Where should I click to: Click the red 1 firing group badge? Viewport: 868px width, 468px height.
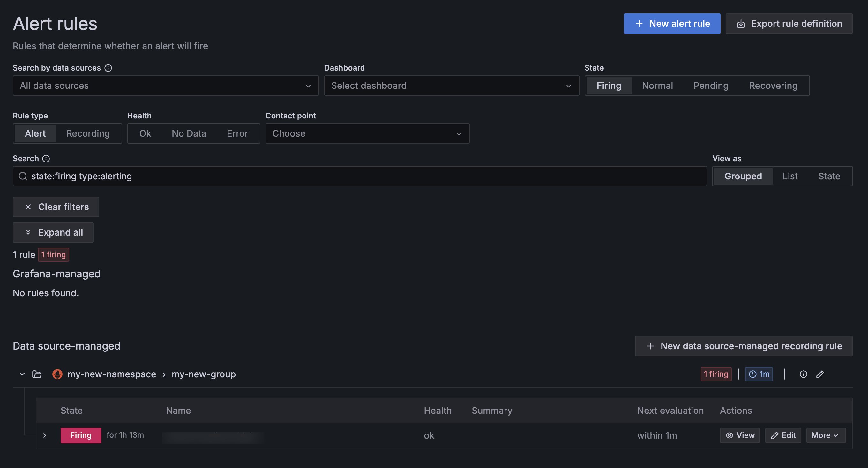click(716, 374)
